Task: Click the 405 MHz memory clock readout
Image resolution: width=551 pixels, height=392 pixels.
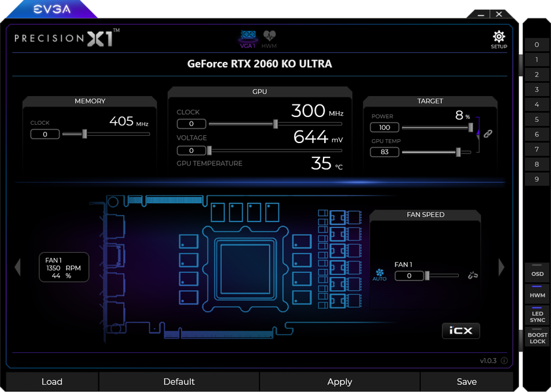Action: (x=129, y=122)
